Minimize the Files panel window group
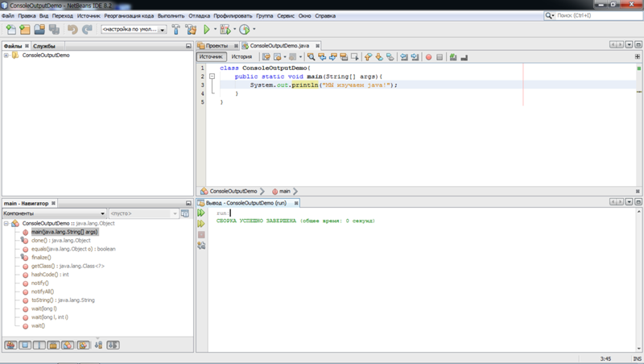 pyautogui.click(x=188, y=46)
